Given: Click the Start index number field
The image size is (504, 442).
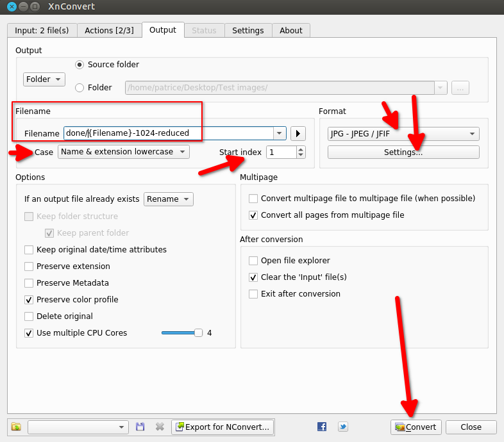Looking at the screenshot, I should tap(281, 152).
